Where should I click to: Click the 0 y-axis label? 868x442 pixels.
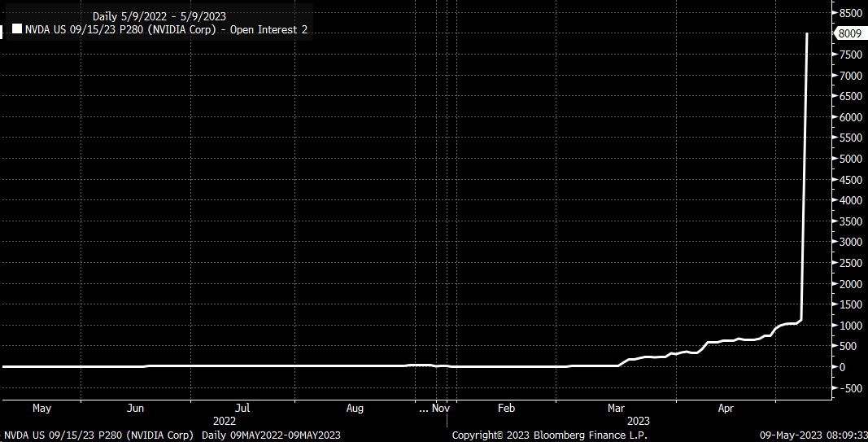click(842, 367)
